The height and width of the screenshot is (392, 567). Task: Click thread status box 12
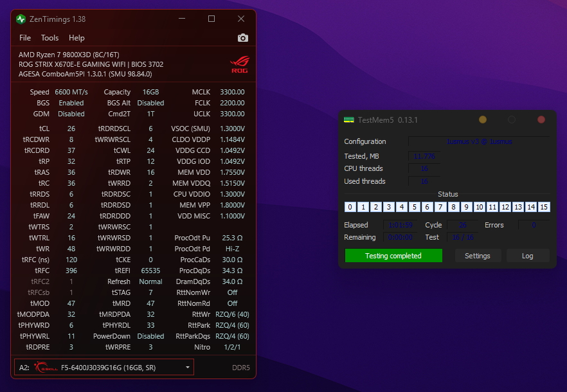pos(505,207)
